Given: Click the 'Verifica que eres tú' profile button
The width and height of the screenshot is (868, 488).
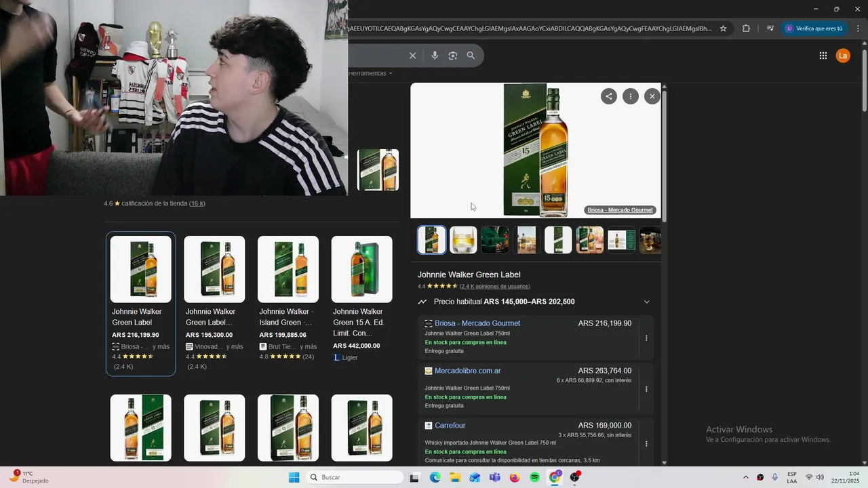Looking at the screenshot, I should pyautogui.click(x=814, y=28).
